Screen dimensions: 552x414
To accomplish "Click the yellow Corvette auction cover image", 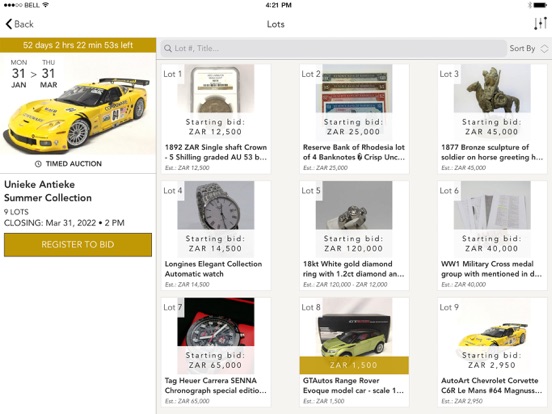I will 78,104.
